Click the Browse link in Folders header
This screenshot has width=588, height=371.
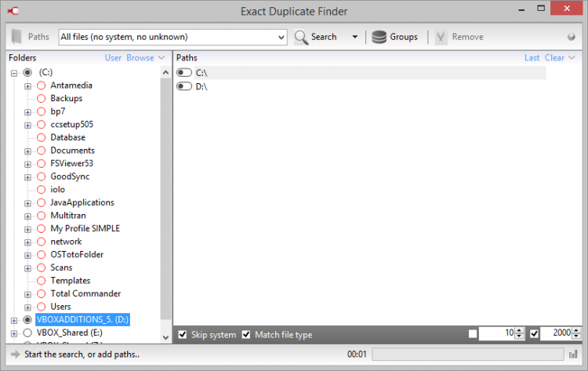140,58
